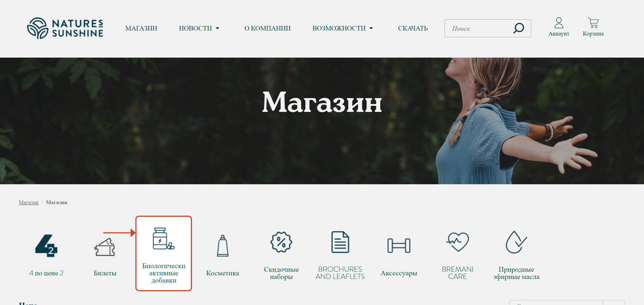Image resolution: width=644 pixels, height=305 pixels.
Task: View the Корзина shopping cart
Action: (593, 23)
